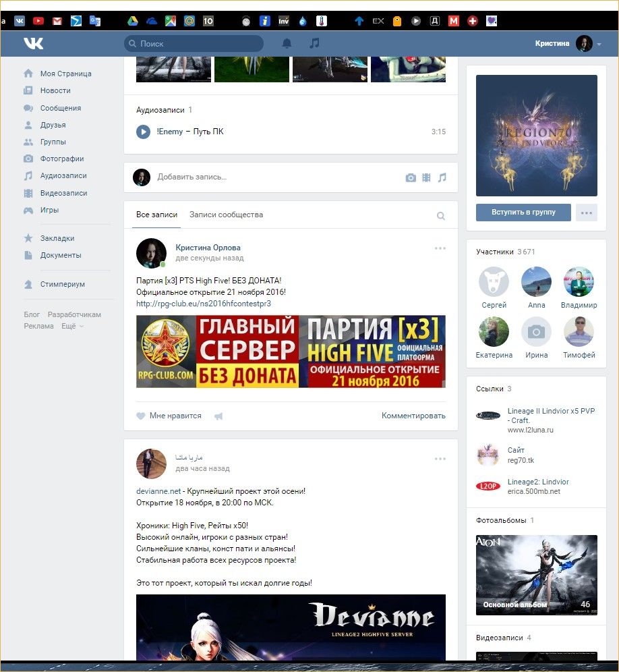Screen dimensions: 619x672
Task: Open member Сергей's avatar
Action: [494, 281]
